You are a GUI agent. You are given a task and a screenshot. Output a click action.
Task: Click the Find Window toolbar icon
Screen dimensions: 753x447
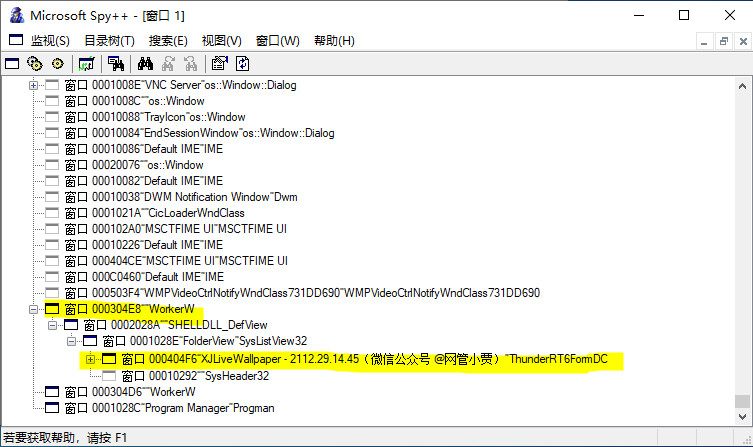click(x=116, y=63)
